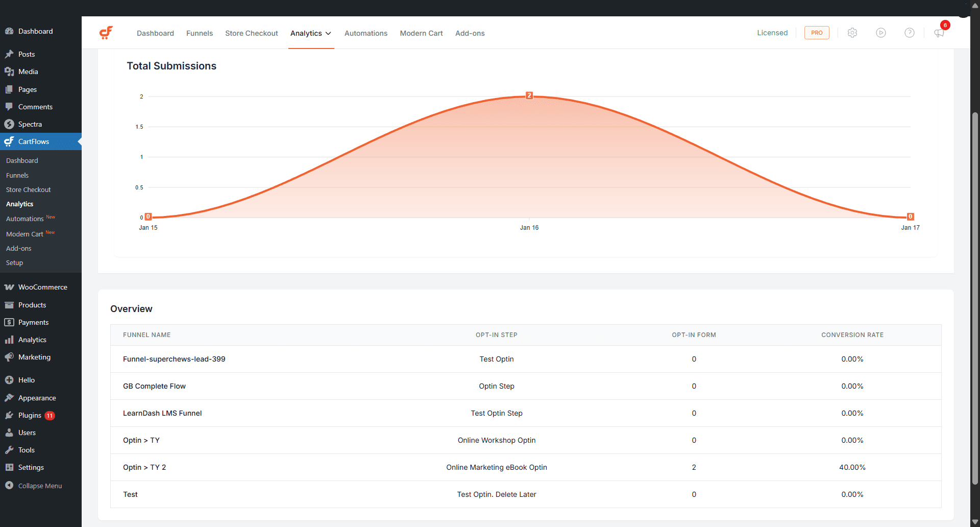Open the Funnel-superchews-lead-399 funnel link
The image size is (980, 527).
174,359
